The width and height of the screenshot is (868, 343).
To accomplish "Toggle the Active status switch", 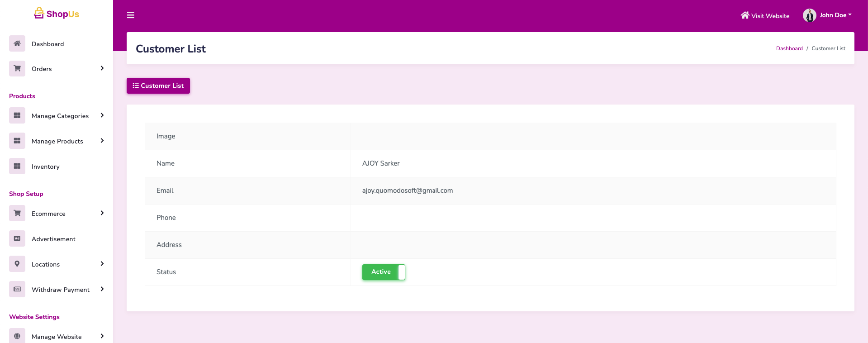I will (384, 272).
